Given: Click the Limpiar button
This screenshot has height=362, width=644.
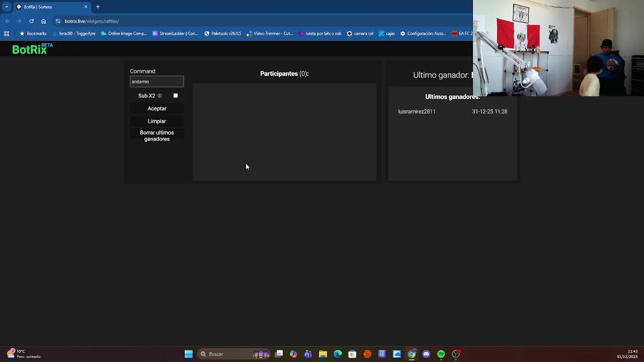Looking at the screenshot, I should [157, 121].
